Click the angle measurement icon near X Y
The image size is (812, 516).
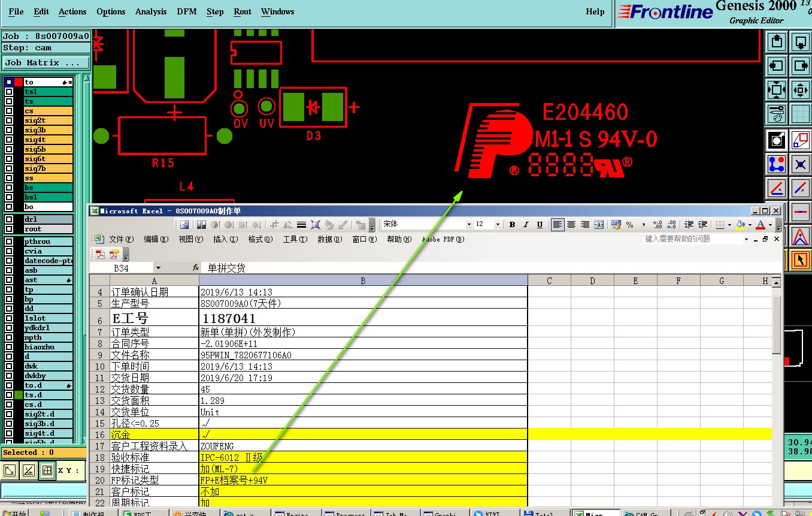(x=28, y=470)
